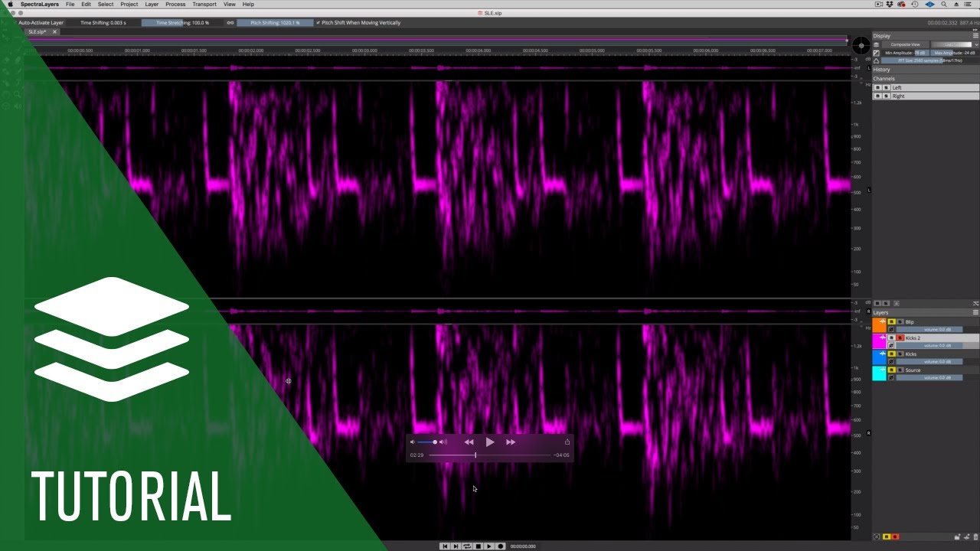Toggle visibility of the Kicks 2 layer

click(891, 337)
